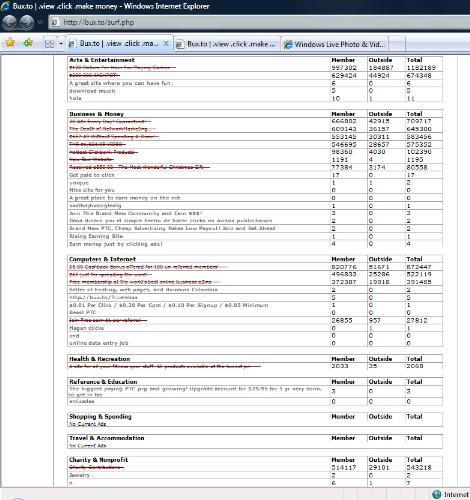Expand the tab list dropdown arrow
Viewport: 470px width, 500px height.
(61, 44)
